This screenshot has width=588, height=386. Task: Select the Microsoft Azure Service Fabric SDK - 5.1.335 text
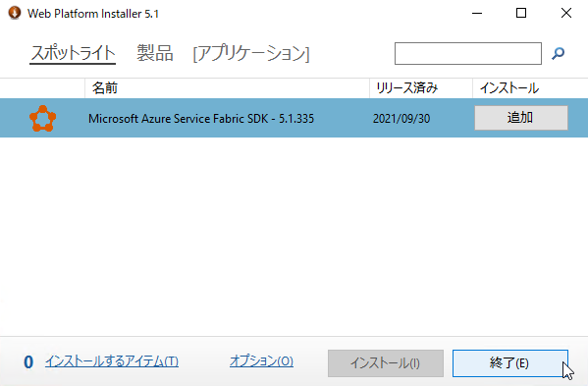(201, 119)
